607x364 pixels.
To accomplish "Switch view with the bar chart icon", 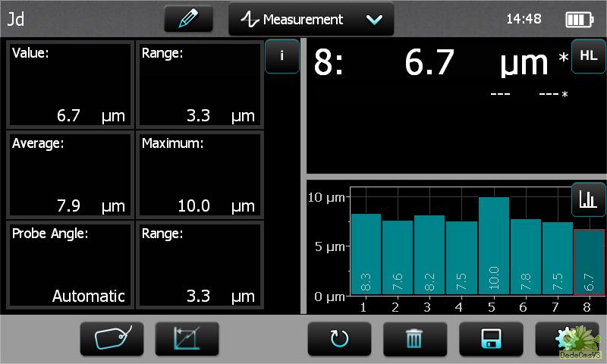I will pos(588,199).
